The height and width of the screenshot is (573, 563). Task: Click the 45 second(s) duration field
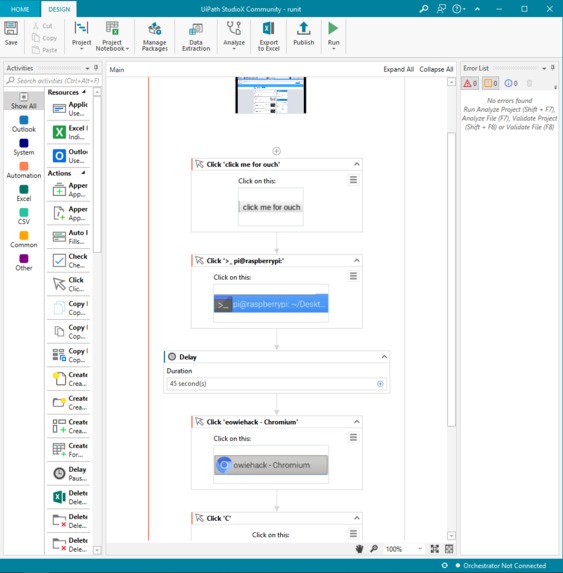click(277, 383)
